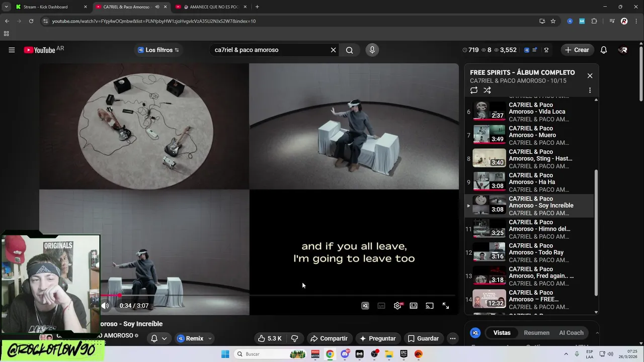
Task: Play Himno del... playlist track
Action: [x=529, y=229]
